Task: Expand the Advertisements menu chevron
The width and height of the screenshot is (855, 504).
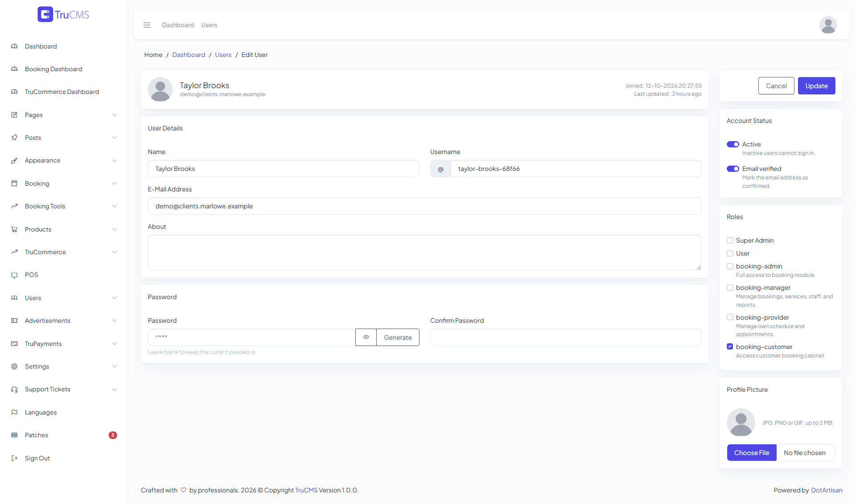Action: point(114,321)
